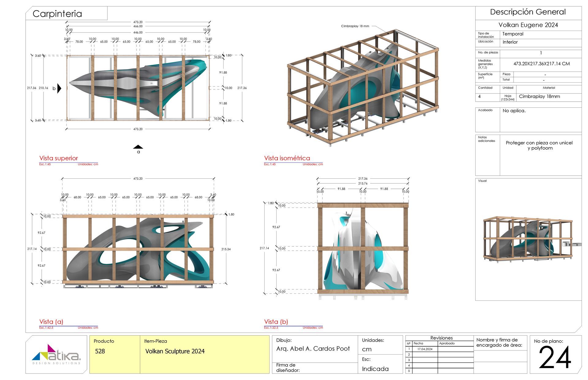
Task: Click the black arrow marker labeled a
Action: (138, 147)
